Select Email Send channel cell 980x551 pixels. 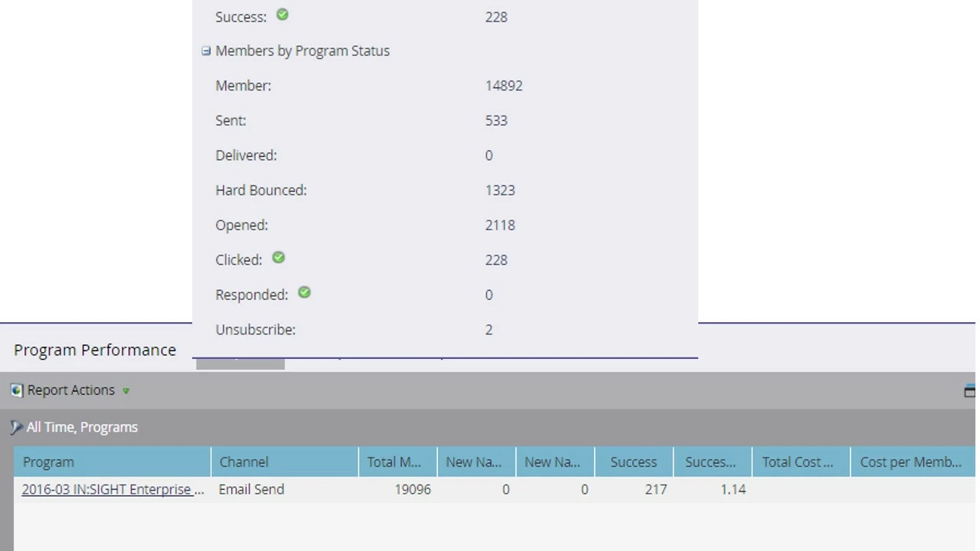251,490
